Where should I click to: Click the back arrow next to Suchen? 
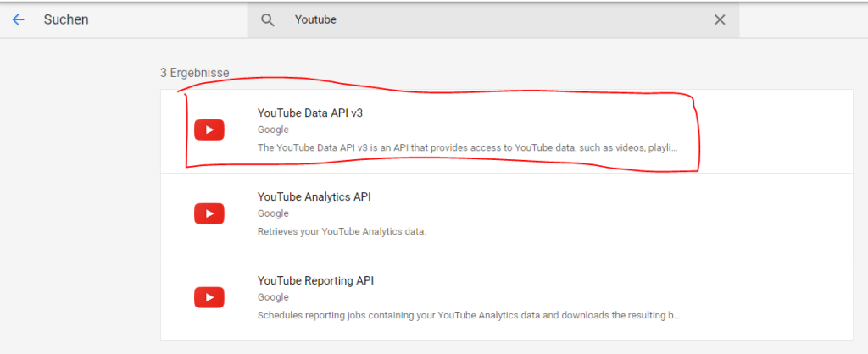click(19, 20)
